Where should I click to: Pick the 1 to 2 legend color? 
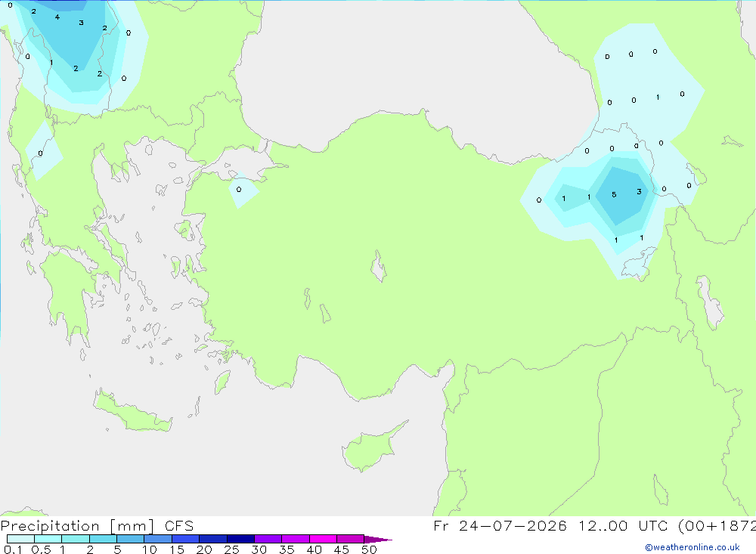coord(76,539)
